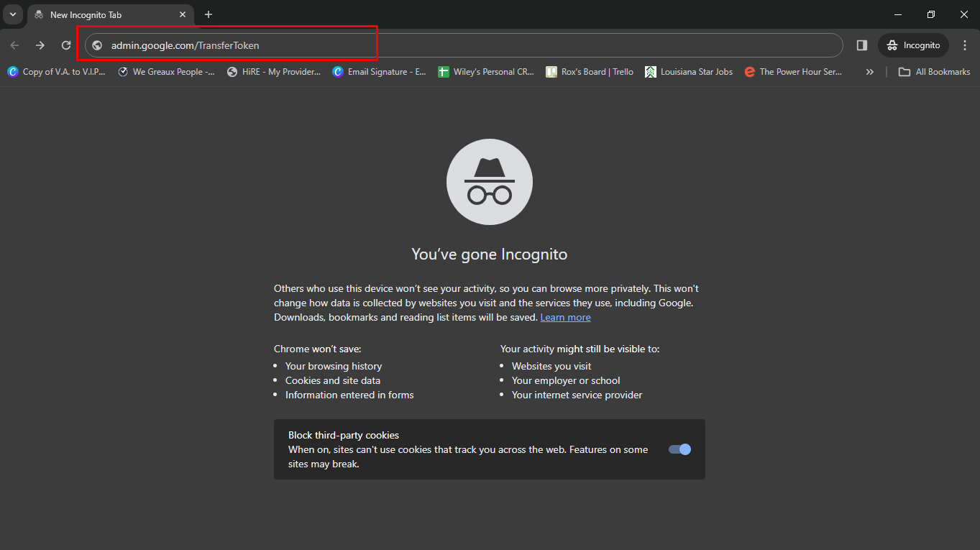
Task: Click "Information entered in forms" list item
Action: click(x=349, y=395)
